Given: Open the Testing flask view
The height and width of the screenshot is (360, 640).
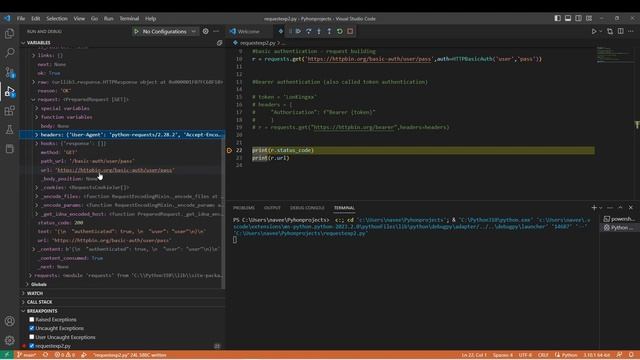Looking at the screenshot, I should [x=9, y=130].
